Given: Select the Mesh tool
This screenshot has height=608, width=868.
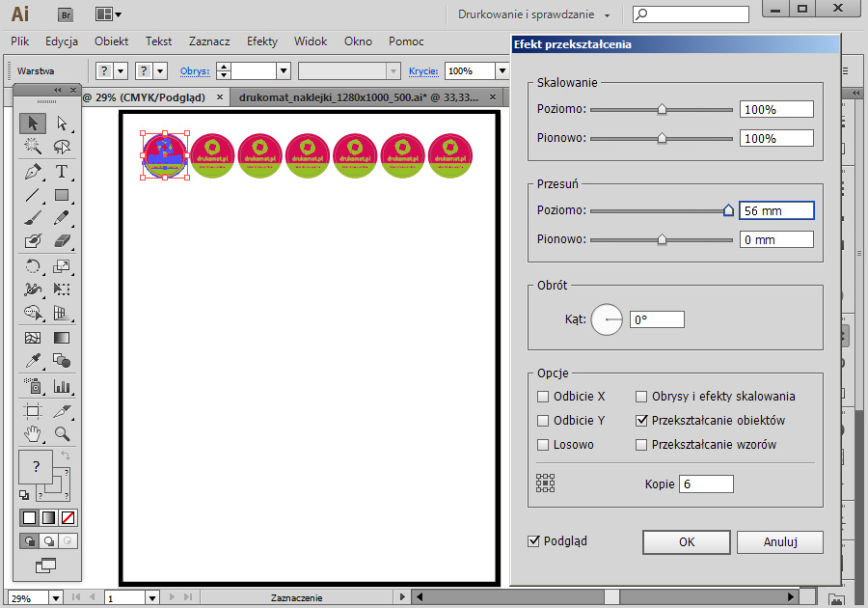Looking at the screenshot, I should tap(33, 338).
